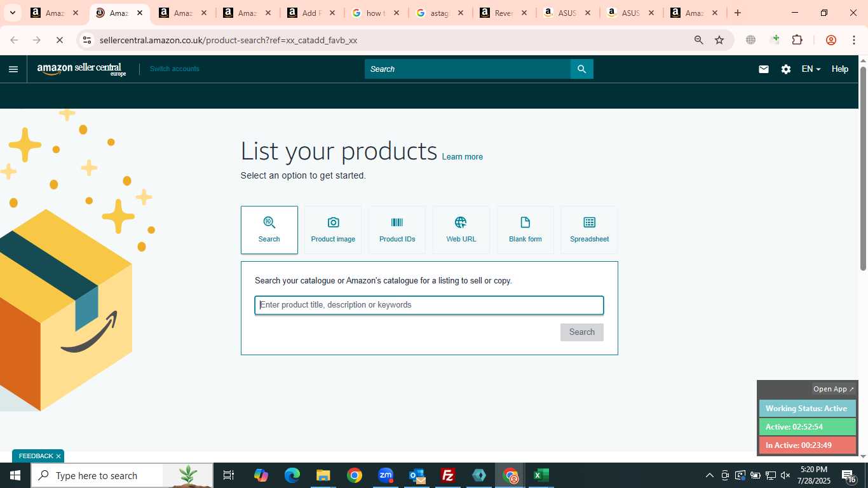Open the tab search dropdown arrow
The image size is (868, 488).
pyautogui.click(x=12, y=13)
